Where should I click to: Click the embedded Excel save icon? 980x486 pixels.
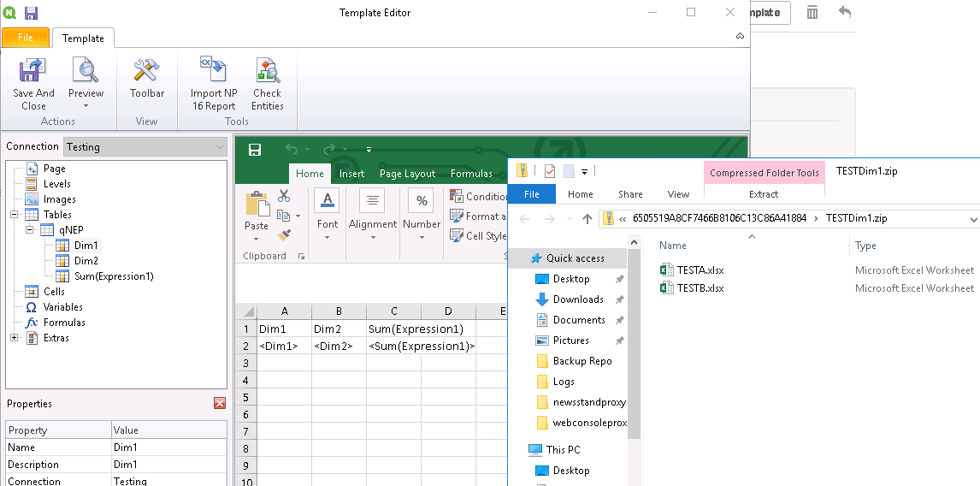[x=255, y=150]
